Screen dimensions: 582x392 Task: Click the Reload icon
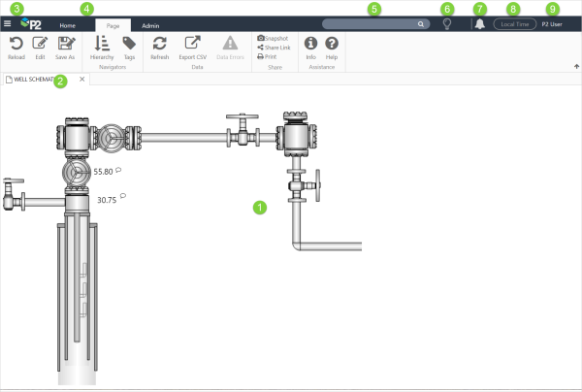tap(16, 44)
